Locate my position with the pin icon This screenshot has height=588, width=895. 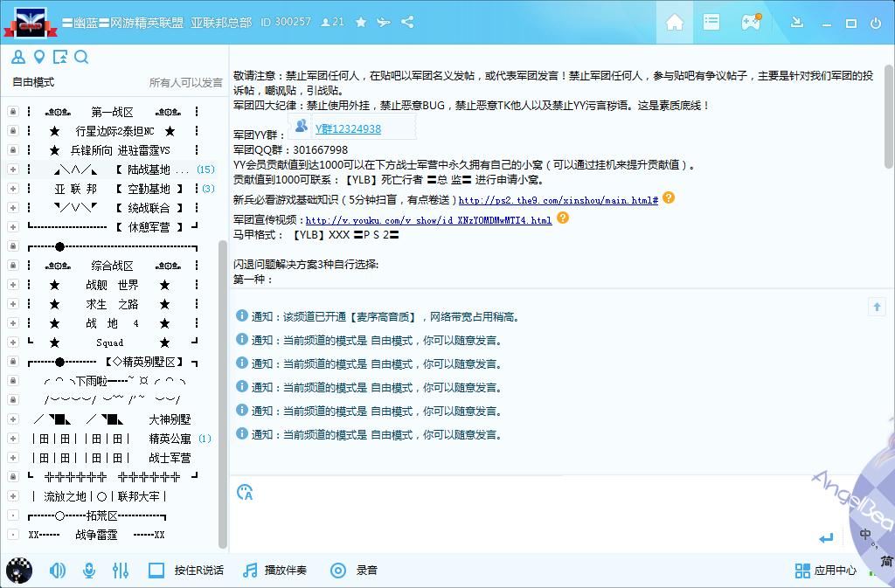(x=38, y=57)
